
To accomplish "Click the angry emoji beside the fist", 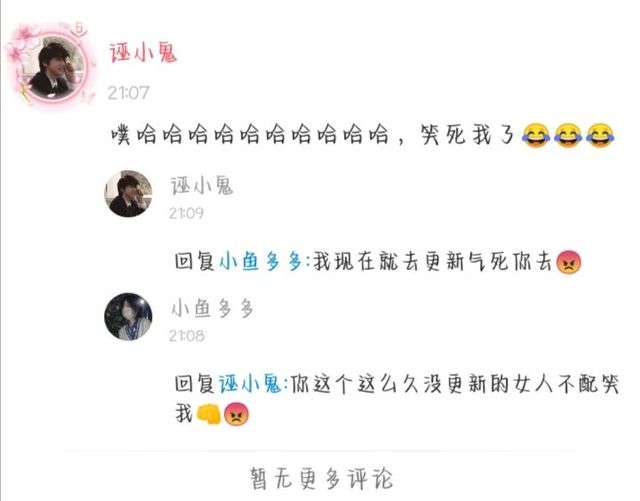I will (x=237, y=414).
